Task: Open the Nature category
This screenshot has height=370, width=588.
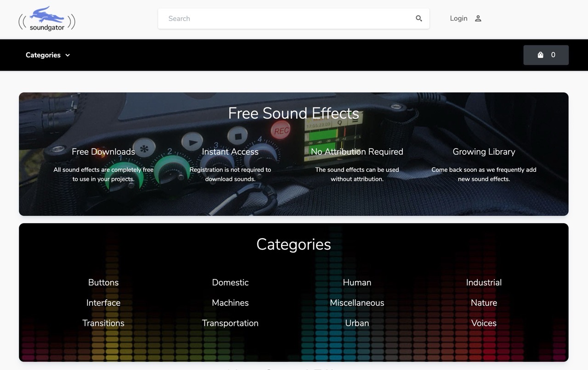Action: pyautogui.click(x=484, y=303)
